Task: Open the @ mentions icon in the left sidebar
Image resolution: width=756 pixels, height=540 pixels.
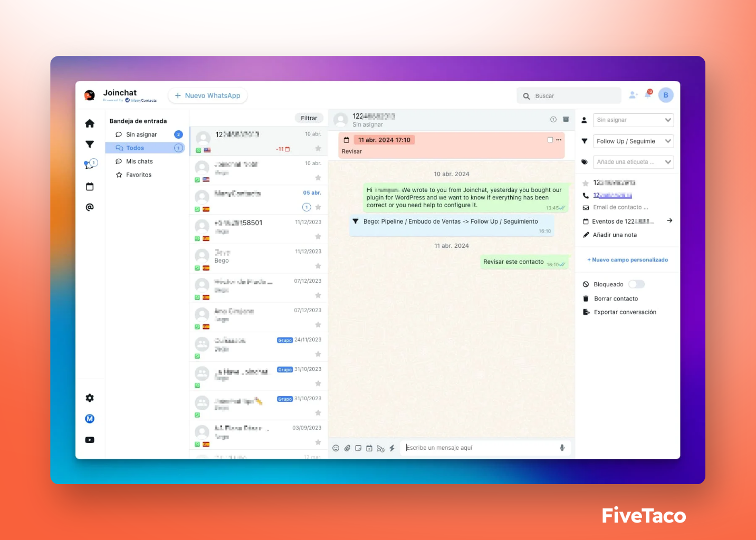Action: pyautogui.click(x=90, y=207)
